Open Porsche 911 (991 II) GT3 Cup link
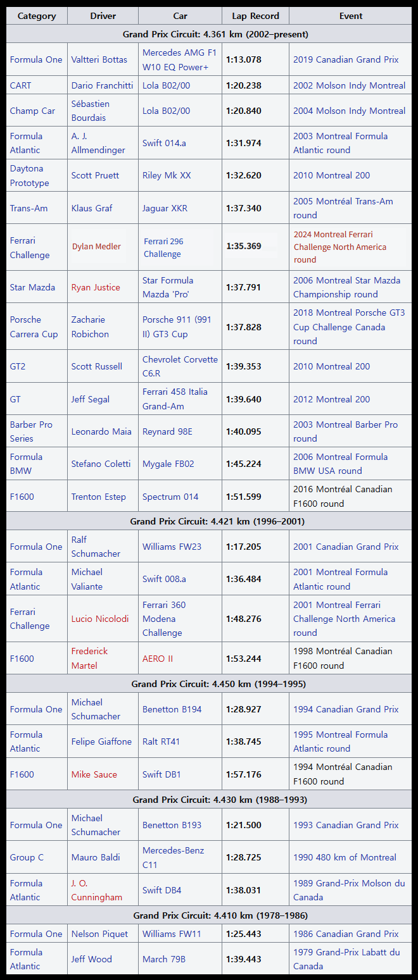418x980 pixels. 177,327
